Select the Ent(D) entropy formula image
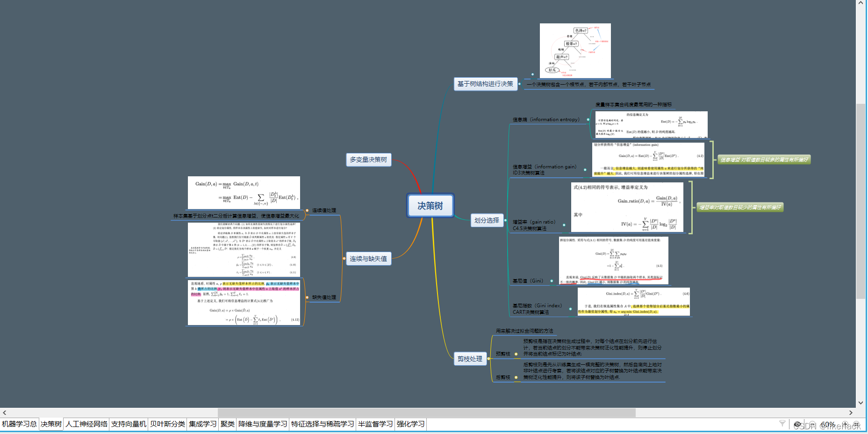This screenshot has width=868, height=434. coord(651,125)
